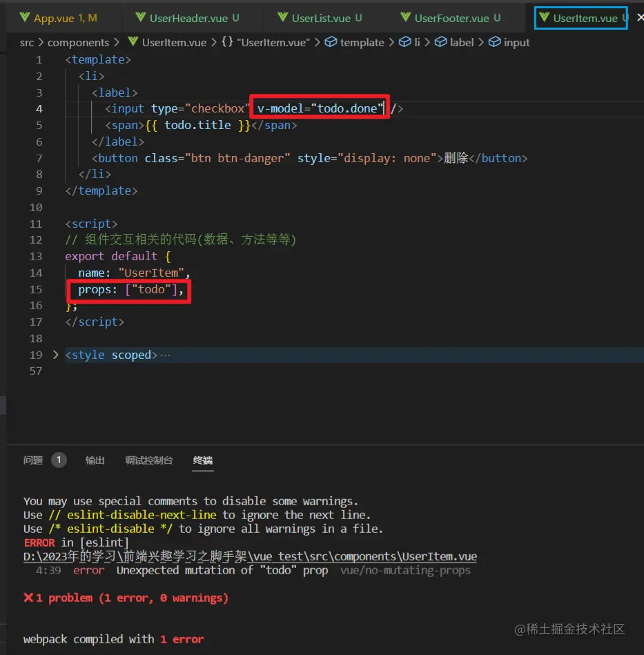Click the 4:39 error location in terminal
Screen dimensions: 644x655
pyautogui.click(x=48, y=570)
